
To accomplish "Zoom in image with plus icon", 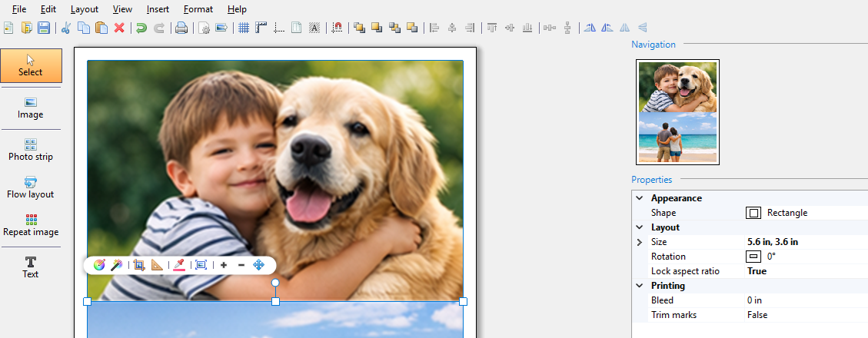I will (224, 265).
